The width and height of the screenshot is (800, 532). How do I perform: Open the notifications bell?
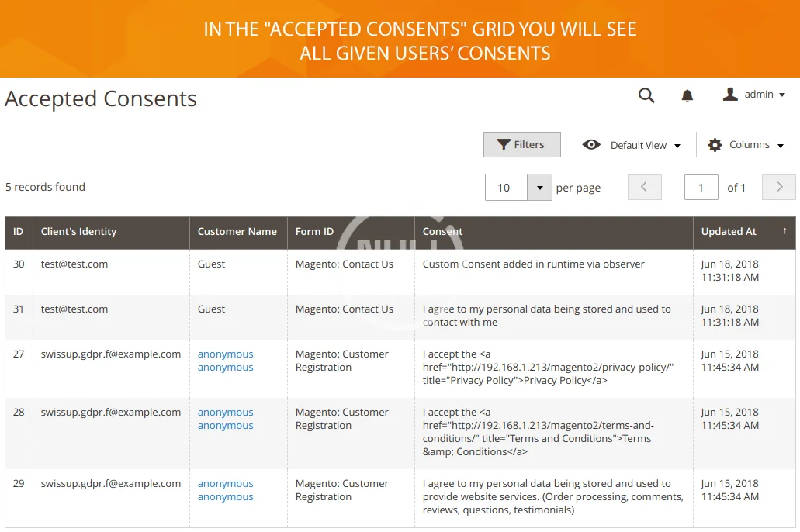(x=687, y=95)
